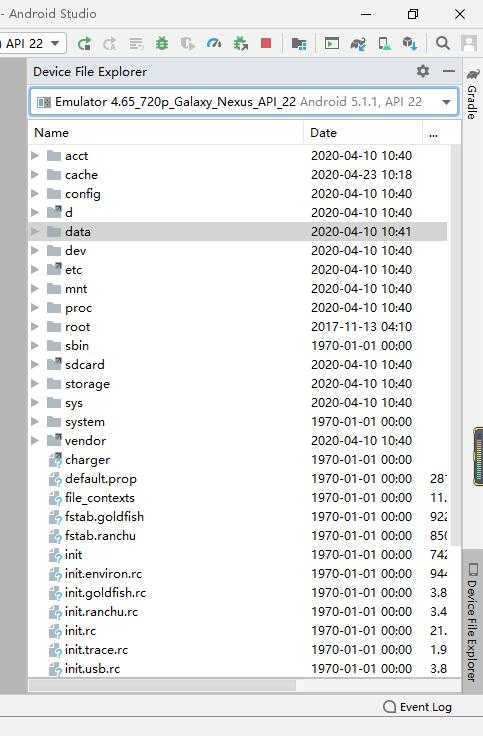The height and width of the screenshot is (736, 483).
Task: Open the Event Log
Action: click(418, 707)
